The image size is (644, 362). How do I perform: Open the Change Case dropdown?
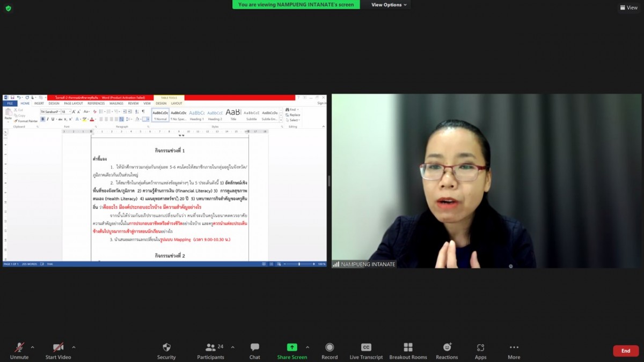pyautogui.click(x=86, y=112)
